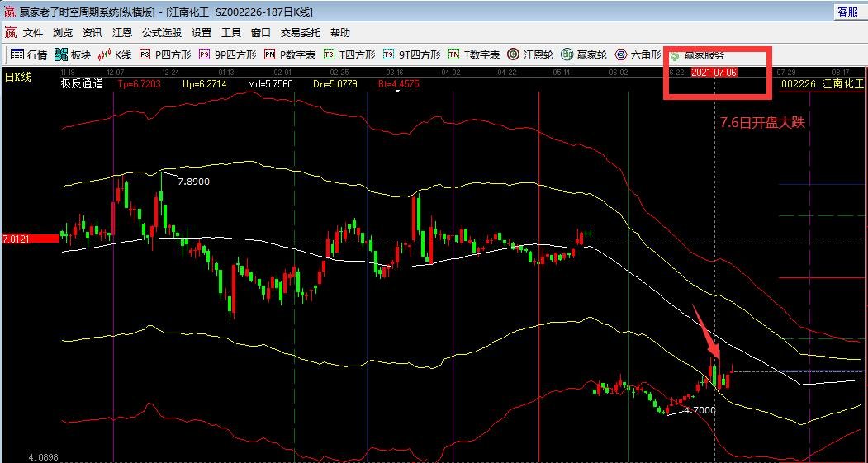Viewport: 868px width, 463px height.
Task: Select the Up=6.2714 value
Action: click(204, 84)
